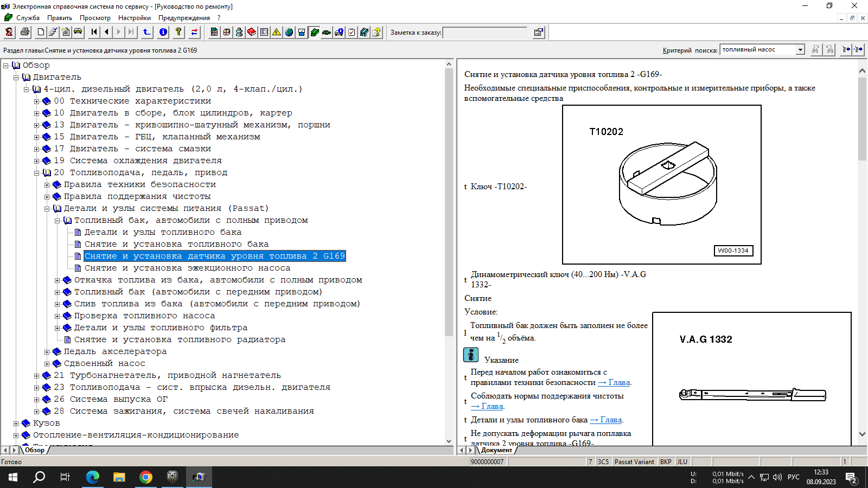Viewport: 868px width, 488px height.
Task: Expand the 'Кузов' tree node
Action: 16,423
